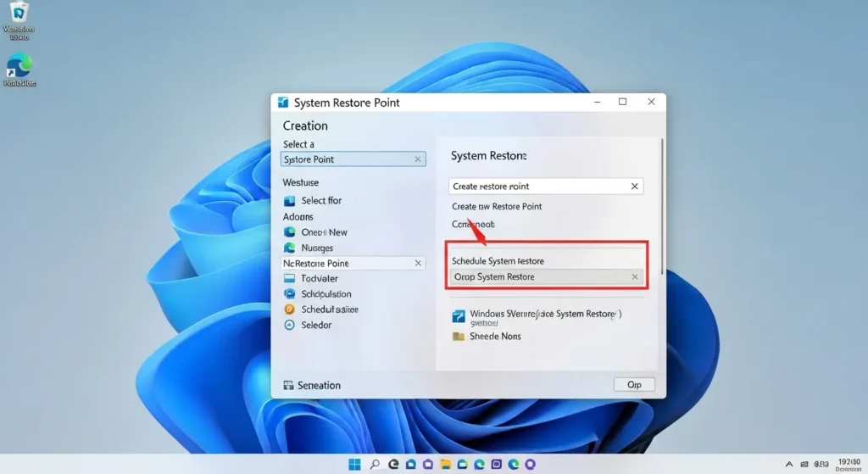The image size is (868, 474).
Task: Click inside the 'Systore Point' input field
Action: coord(353,159)
